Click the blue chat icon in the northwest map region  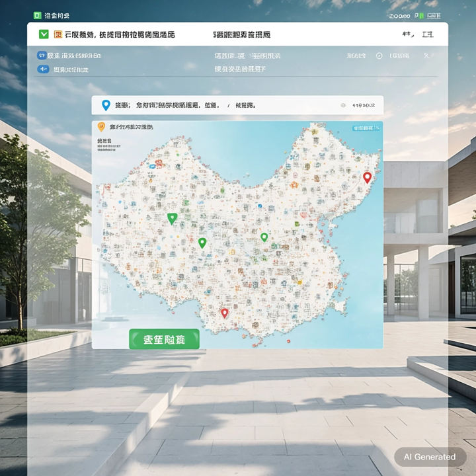point(153,167)
